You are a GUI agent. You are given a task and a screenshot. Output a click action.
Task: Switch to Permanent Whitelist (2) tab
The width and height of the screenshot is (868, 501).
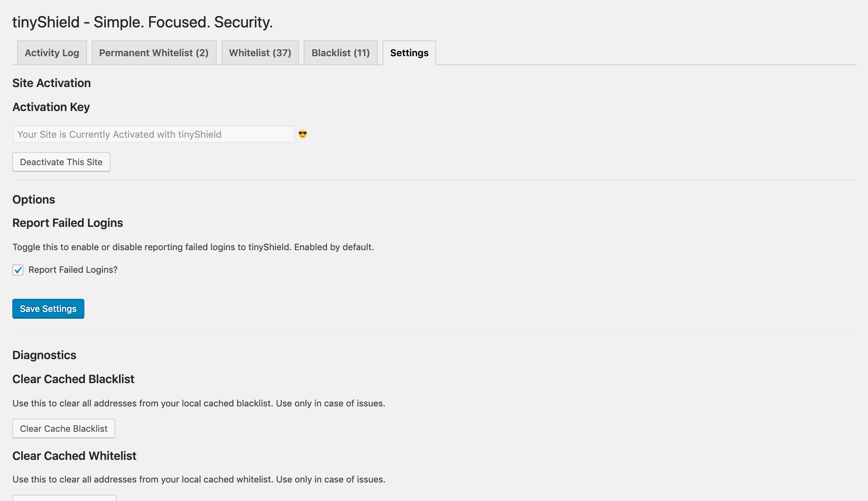click(154, 53)
